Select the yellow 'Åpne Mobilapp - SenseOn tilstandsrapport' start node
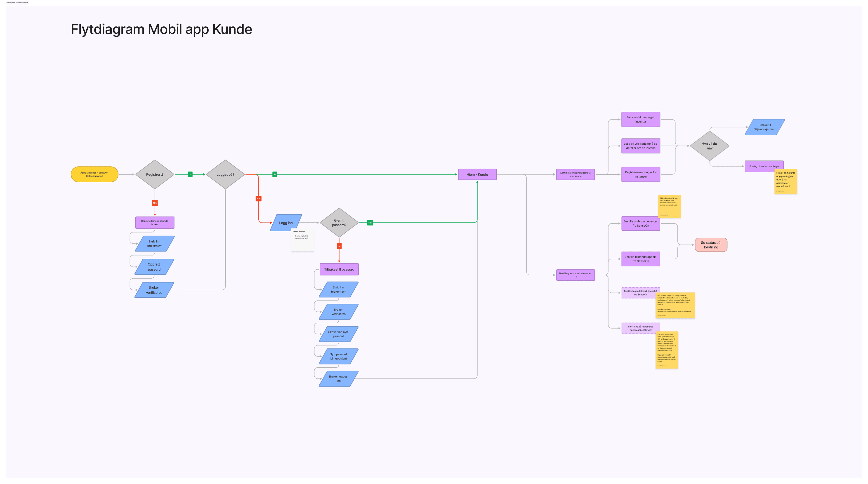This screenshot has width=868, height=484. pos(94,174)
